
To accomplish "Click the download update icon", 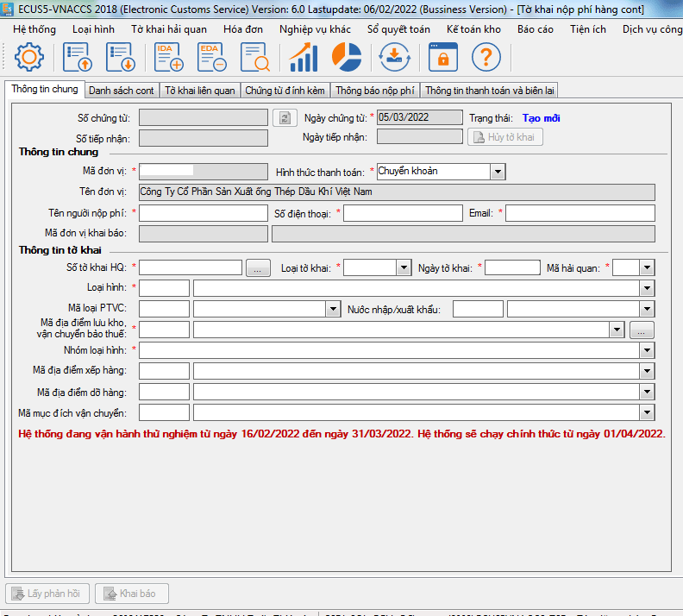I will click(394, 59).
